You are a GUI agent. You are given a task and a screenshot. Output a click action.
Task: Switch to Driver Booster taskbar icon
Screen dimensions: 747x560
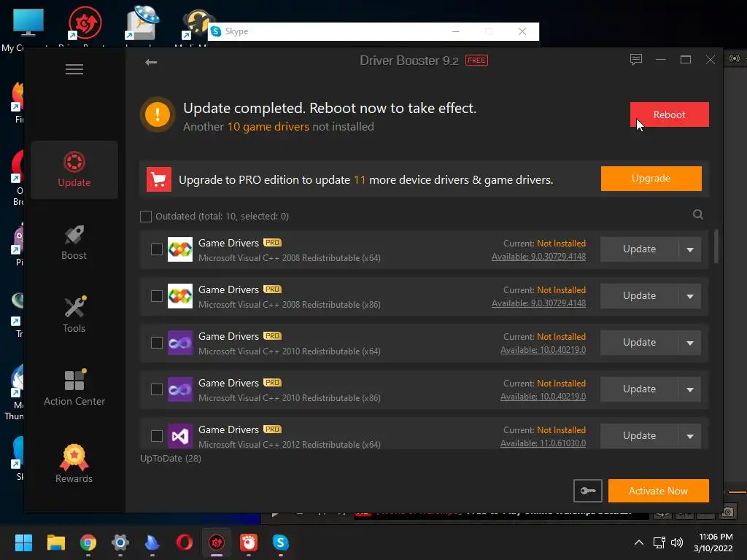216,542
